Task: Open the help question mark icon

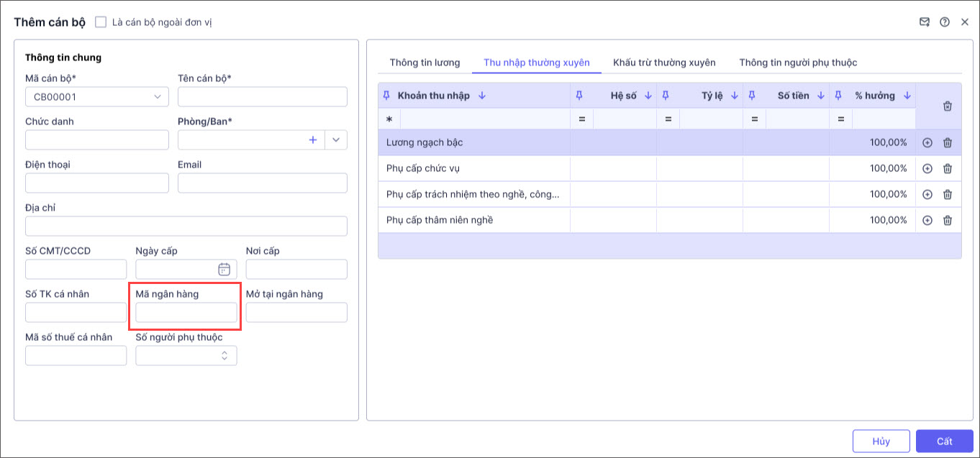Action: click(x=945, y=22)
